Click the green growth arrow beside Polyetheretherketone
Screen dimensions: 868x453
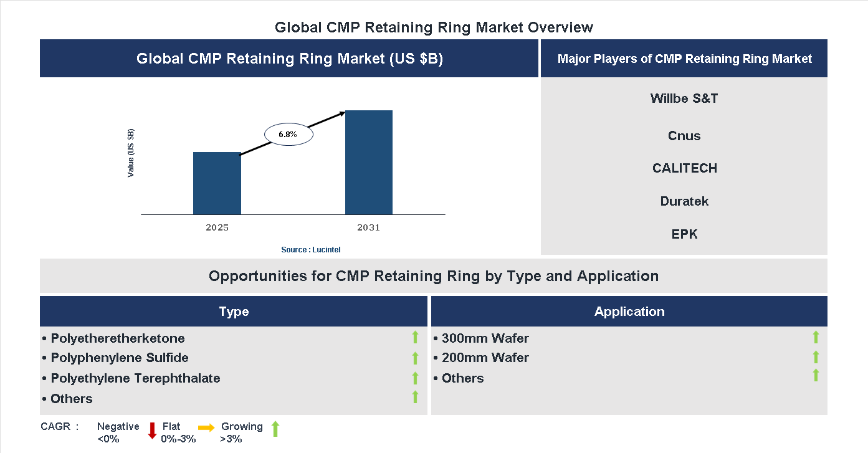415,338
